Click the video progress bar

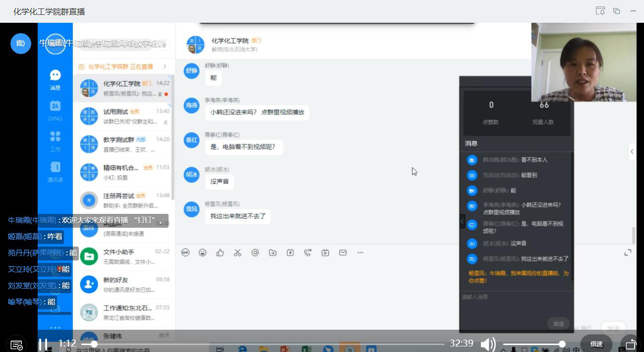(263, 344)
